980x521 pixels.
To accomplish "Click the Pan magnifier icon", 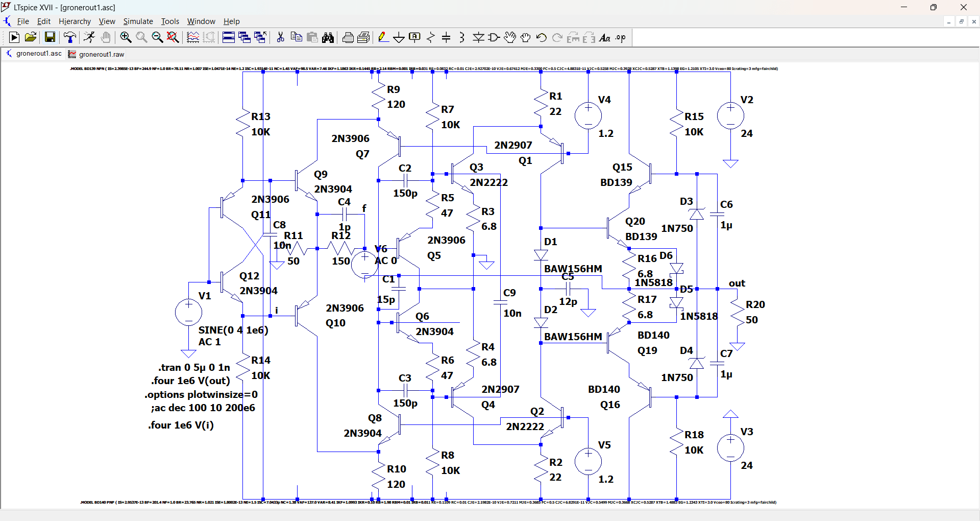I will click(141, 37).
